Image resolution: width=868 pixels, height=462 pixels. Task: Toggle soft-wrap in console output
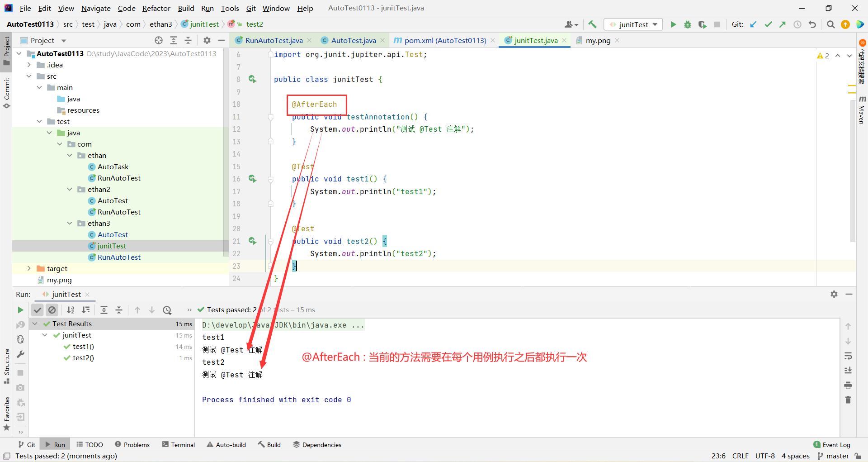[848, 356]
